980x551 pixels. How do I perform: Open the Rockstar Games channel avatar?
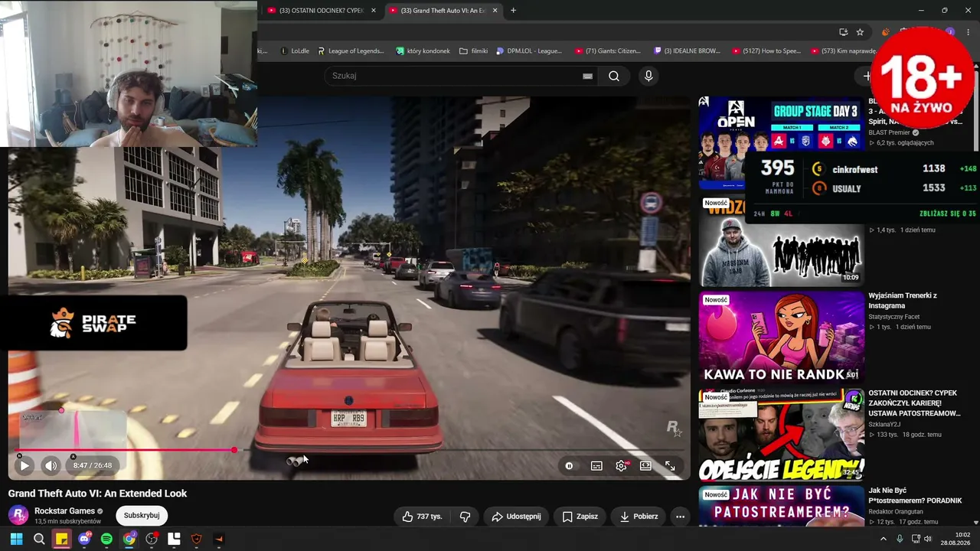(18, 515)
